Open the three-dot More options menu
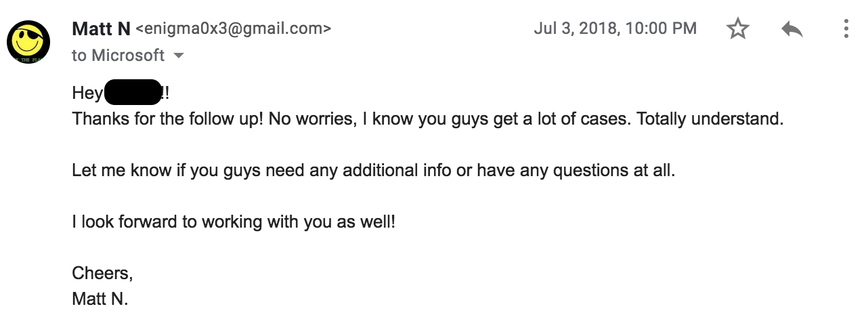Screen dimensions: 868x313 [x=846, y=29]
